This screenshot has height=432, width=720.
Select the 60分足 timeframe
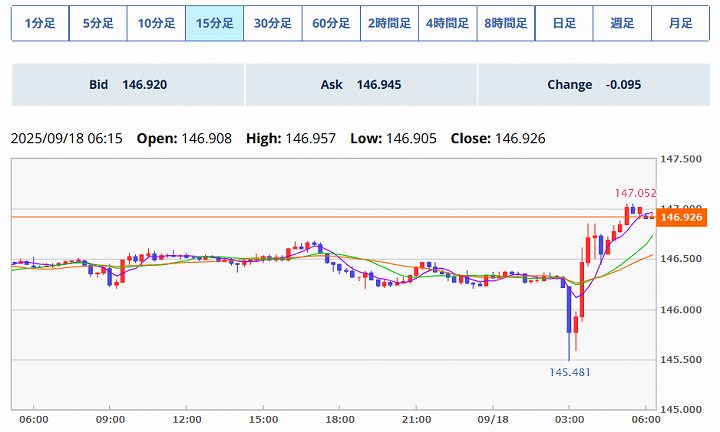point(331,23)
